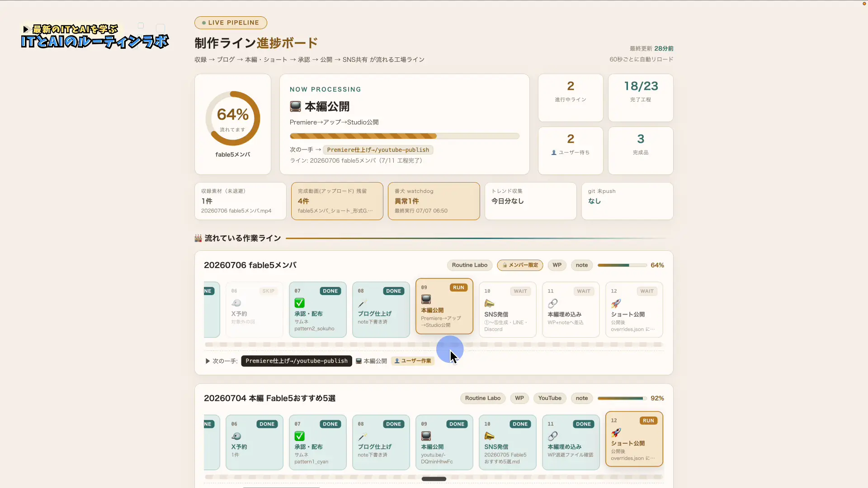Click the rocket icon on running ショート公開 card
This screenshot has height=488, width=868.
(616, 432)
